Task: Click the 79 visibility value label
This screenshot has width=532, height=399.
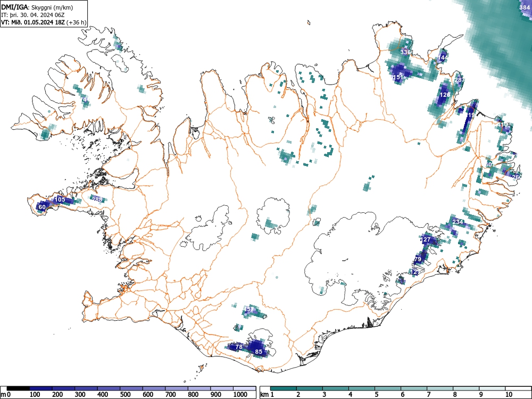Action: (418, 259)
